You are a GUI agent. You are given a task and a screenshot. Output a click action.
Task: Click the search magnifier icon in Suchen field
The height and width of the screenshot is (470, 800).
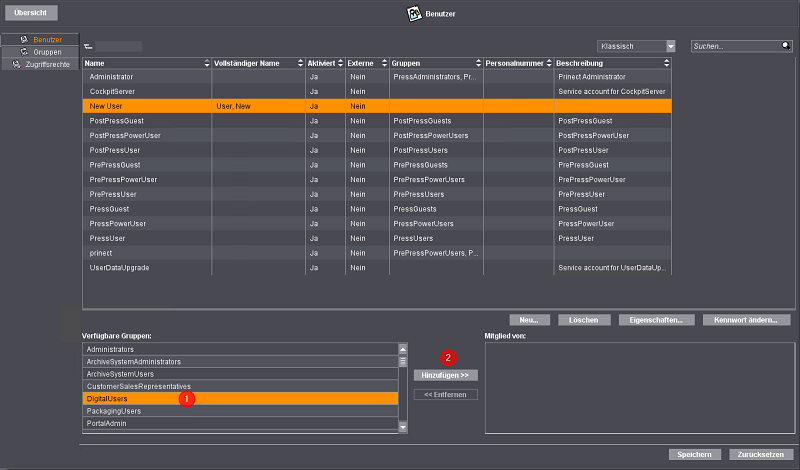point(785,46)
